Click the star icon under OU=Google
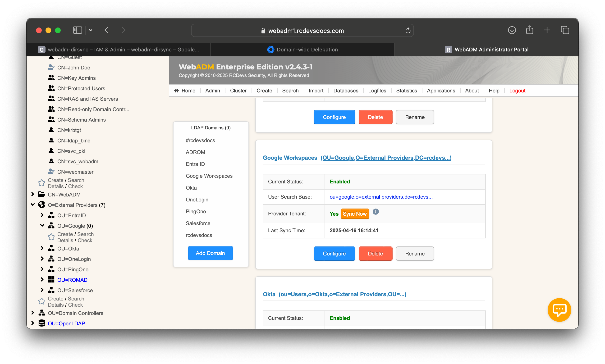The width and height of the screenshot is (605, 364). point(51,237)
